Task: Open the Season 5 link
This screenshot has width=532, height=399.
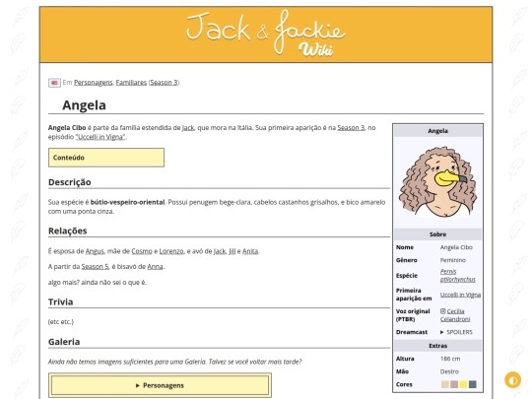Action: (x=95, y=267)
